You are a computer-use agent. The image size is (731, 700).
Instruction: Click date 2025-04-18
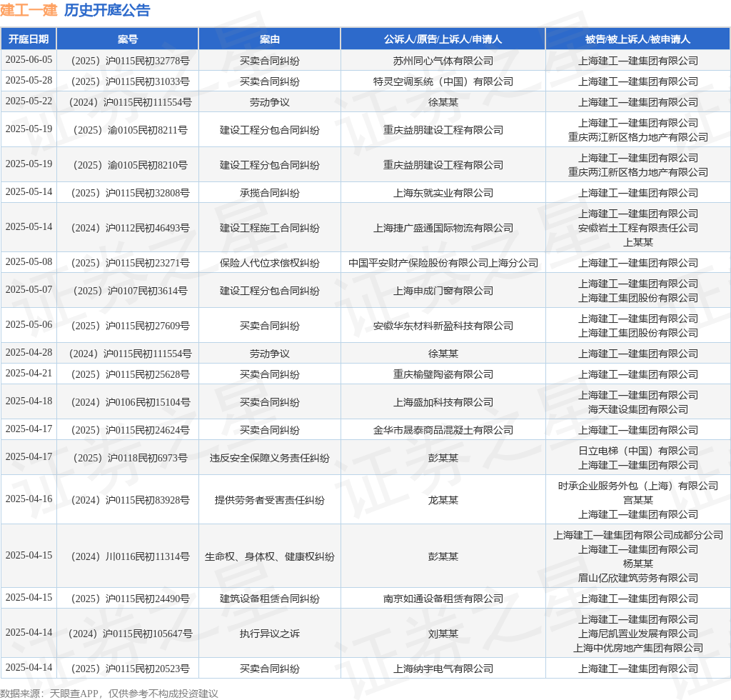[x=29, y=401]
